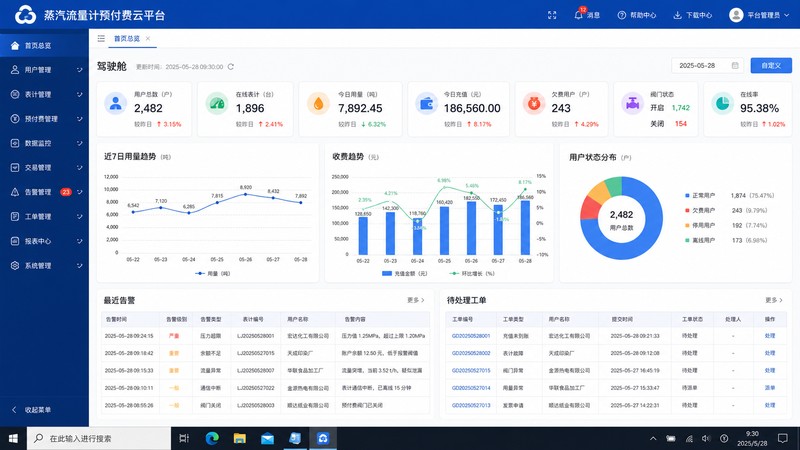Expand the 用户管理 chevron
This screenshot has height=450, width=800.
tap(80, 70)
